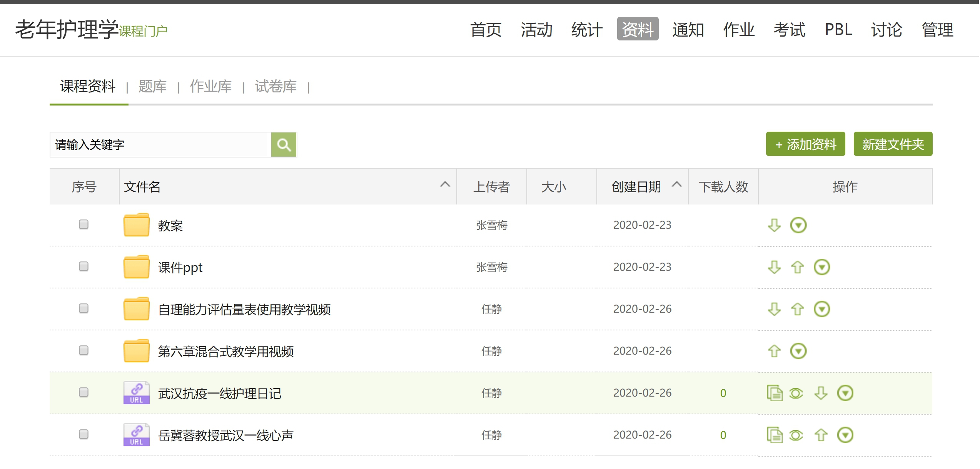Switch to the 题库 tab

152,86
